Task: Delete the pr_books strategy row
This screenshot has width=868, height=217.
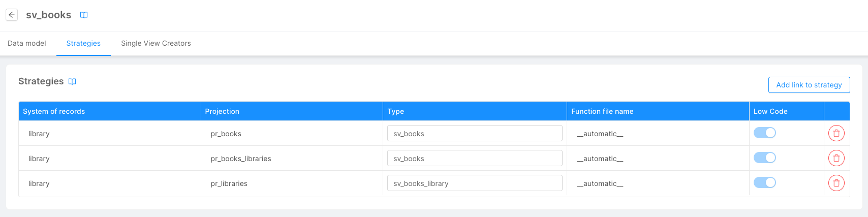Action: pyautogui.click(x=836, y=133)
